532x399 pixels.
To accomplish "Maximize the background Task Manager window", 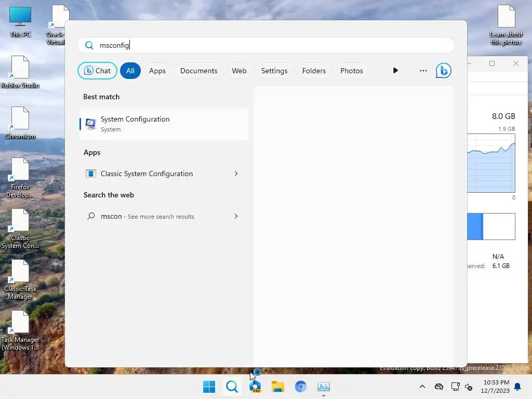I will [x=492, y=63].
